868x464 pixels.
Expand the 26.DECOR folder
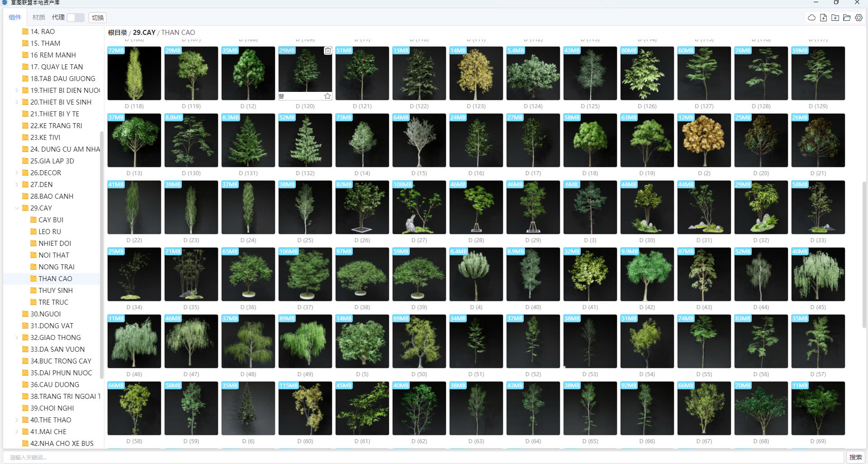[17, 173]
